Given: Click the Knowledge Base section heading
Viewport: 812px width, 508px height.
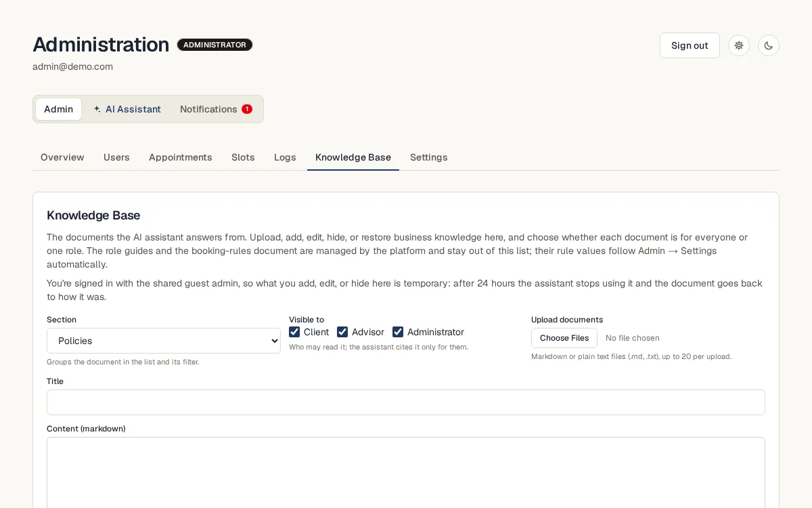Looking at the screenshot, I should point(93,215).
